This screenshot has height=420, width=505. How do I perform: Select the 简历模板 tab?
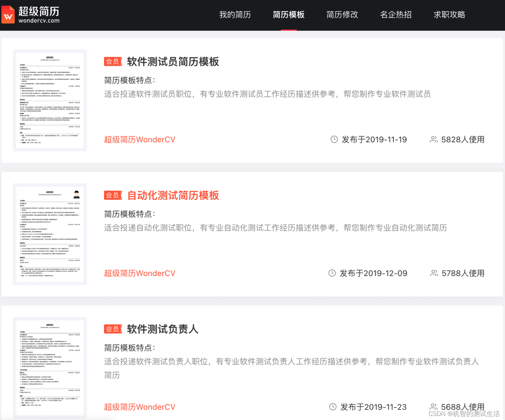289,15
